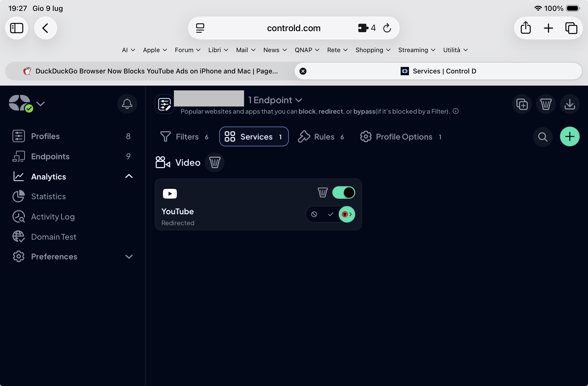Duplicate the current profile
This screenshot has width=588, height=386.
(522, 104)
